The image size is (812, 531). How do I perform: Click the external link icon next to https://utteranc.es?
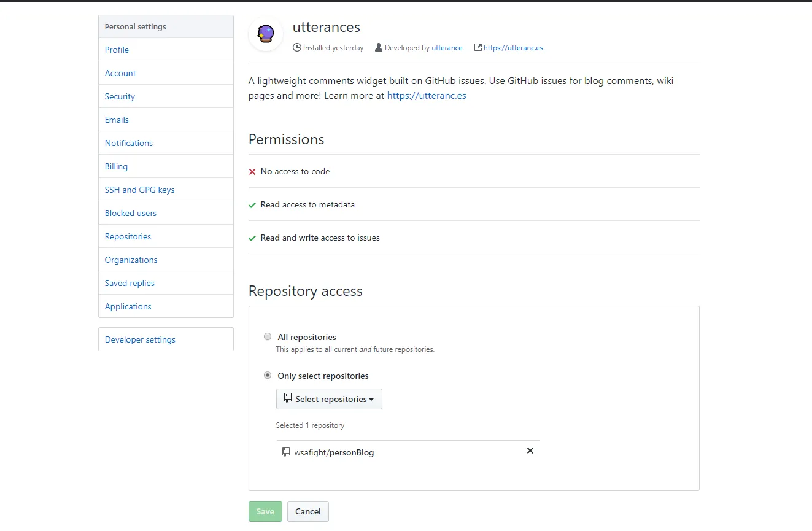478,47
